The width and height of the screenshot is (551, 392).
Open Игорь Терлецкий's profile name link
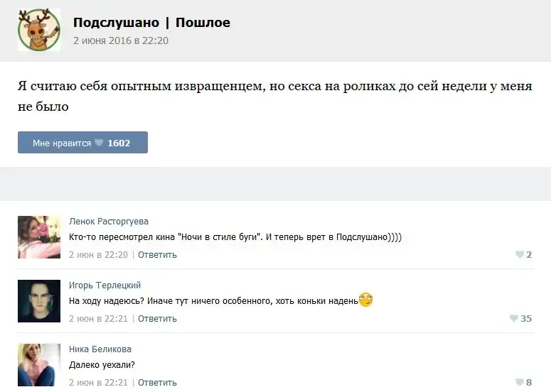(105, 285)
